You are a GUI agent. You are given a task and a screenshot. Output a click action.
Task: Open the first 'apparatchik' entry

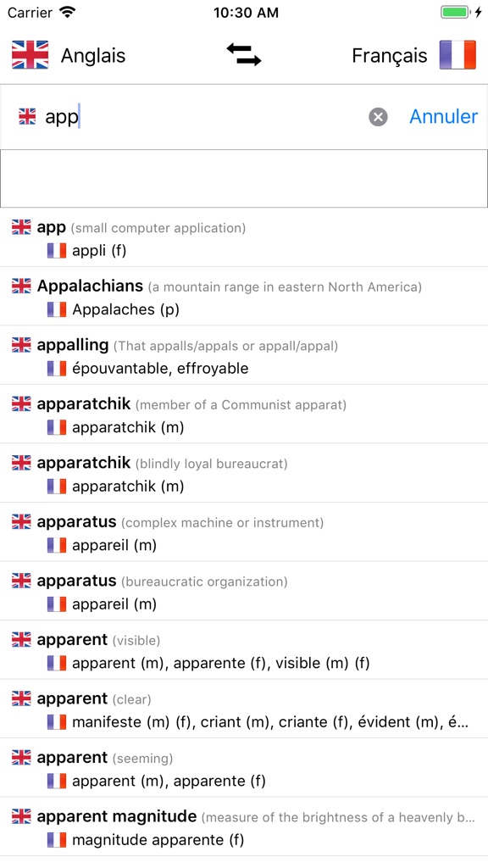pyautogui.click(x=244, y=415)
